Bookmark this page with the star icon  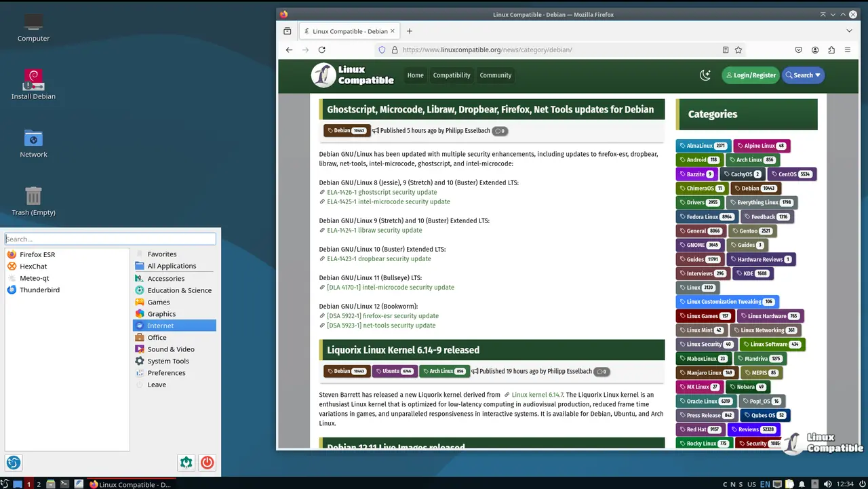[x=738, y=50]
